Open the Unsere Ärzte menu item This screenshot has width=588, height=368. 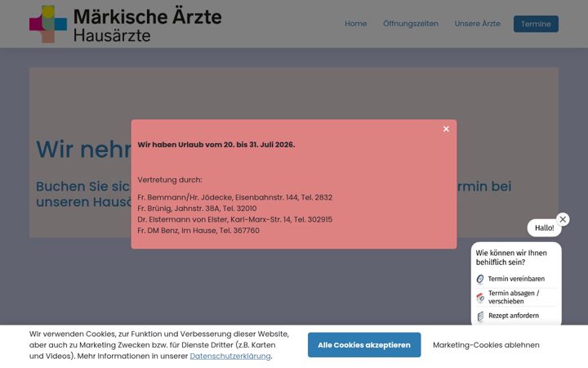click(x=478, y=24)
